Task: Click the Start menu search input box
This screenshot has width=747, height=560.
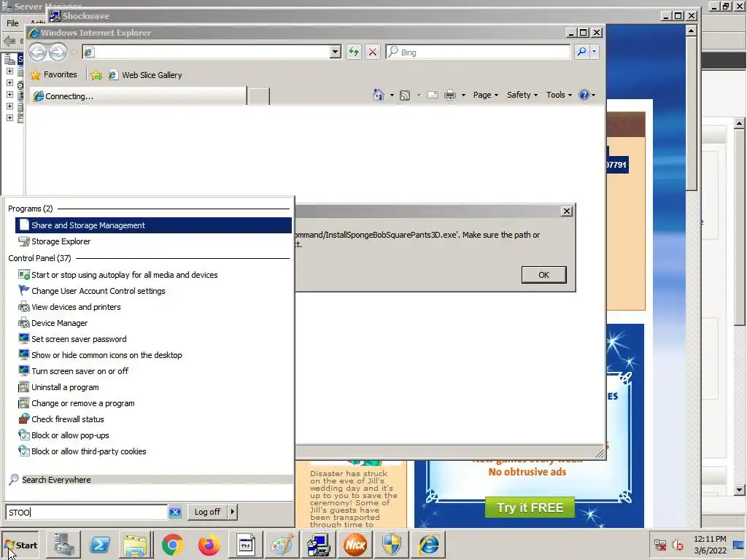Action: pyautogui.click(x=87, y=512)
